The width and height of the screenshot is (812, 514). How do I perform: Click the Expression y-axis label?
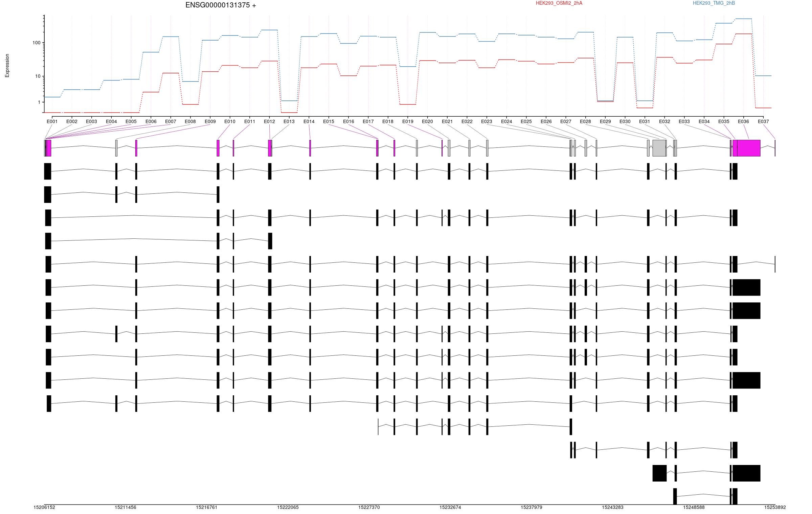point(7,66)
